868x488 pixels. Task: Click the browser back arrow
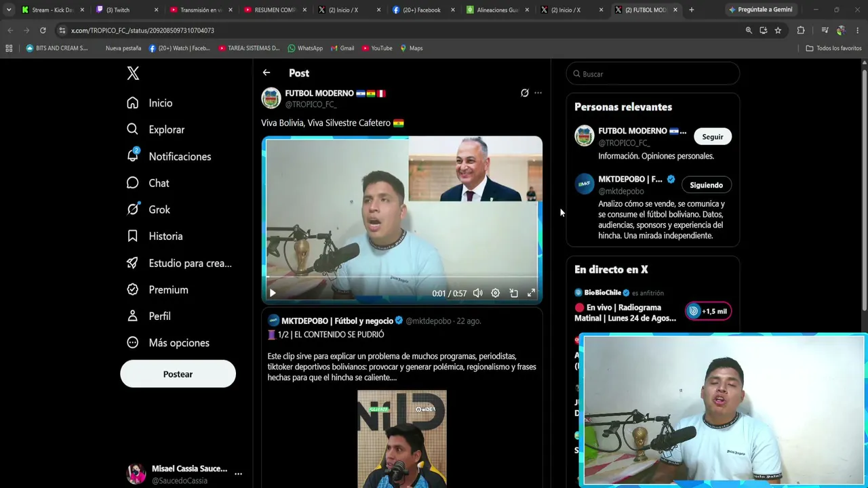[10, 30]
